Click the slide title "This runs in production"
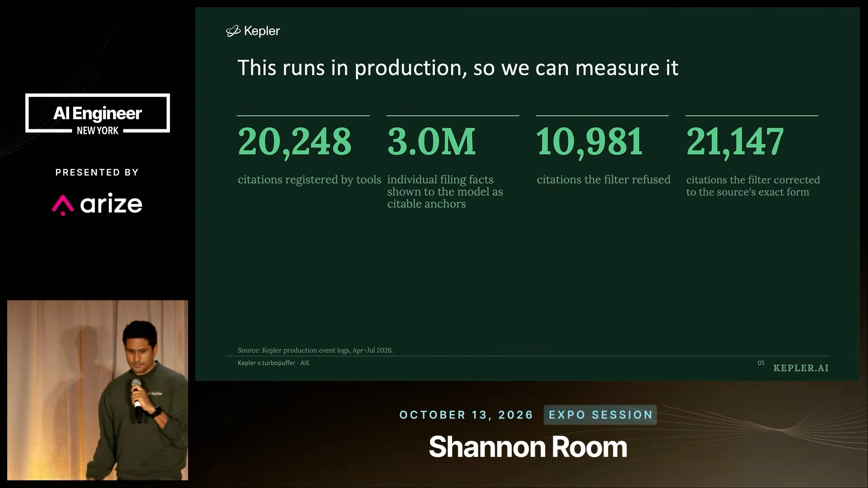This screenshot has width=868, height=488. click(458, 68)
